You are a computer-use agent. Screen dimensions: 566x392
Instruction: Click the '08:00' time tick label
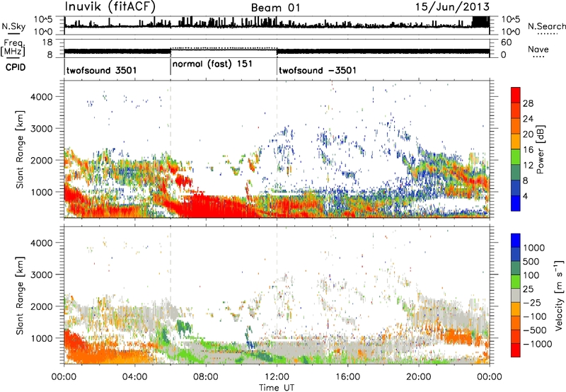tap(206, 377)
